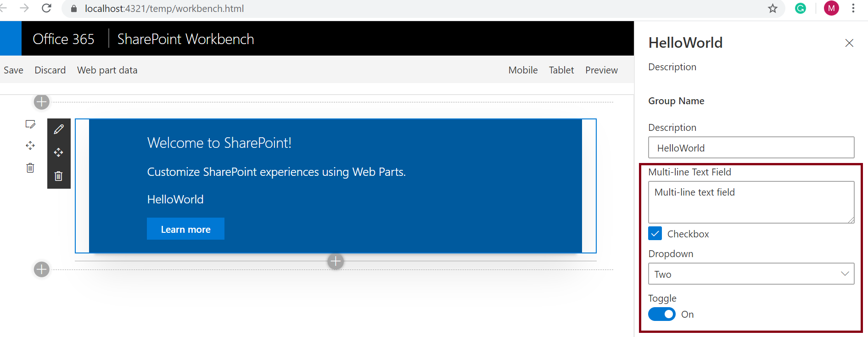Click the Welcome to SharePoint! heading
The width and height of the screenshot is (868, 337).
coord(219,143)
